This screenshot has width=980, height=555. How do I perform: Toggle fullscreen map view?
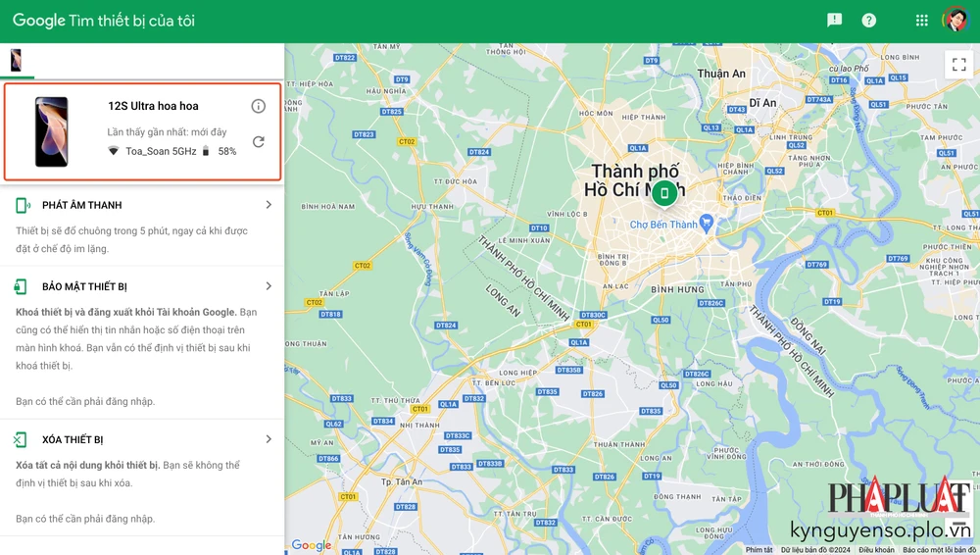(959, 64)
